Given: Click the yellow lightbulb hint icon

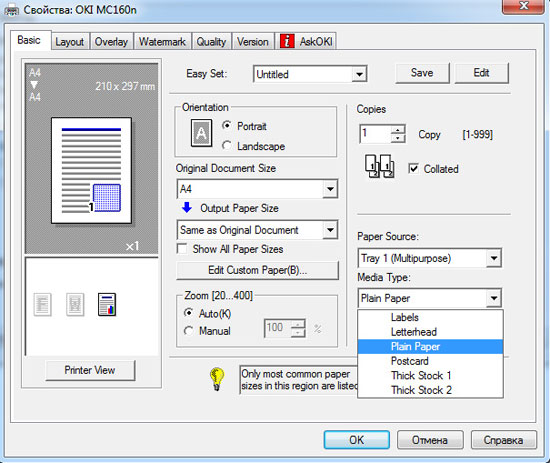Looking at the screenshot, I should [216, 379].
